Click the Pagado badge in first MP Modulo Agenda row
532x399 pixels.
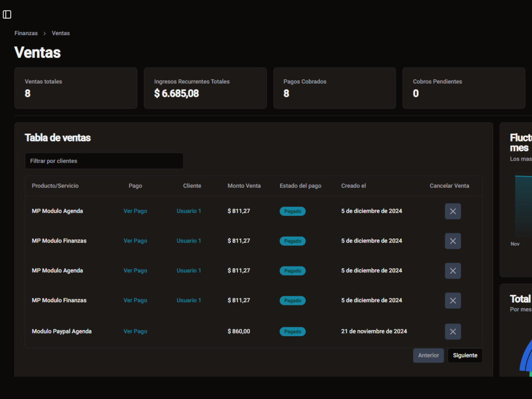[293, 211]
